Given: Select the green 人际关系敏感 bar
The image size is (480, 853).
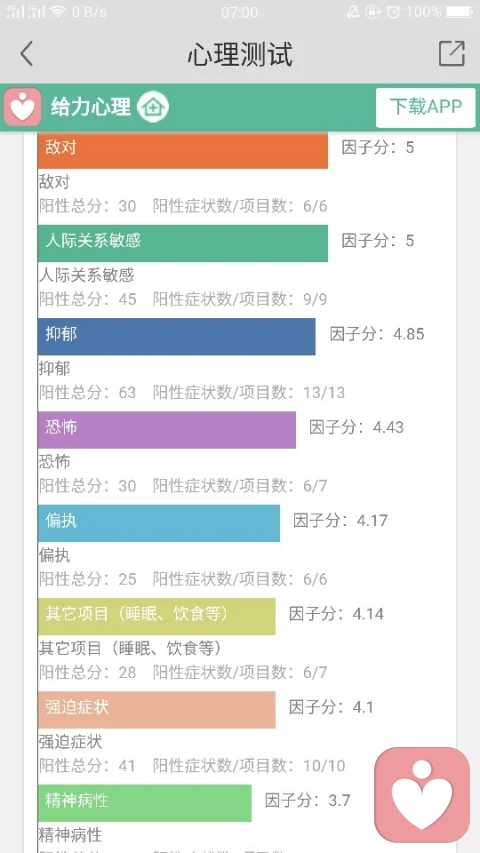Looking at the screenshot, I should pyautogui.click(x=183, y=243).
